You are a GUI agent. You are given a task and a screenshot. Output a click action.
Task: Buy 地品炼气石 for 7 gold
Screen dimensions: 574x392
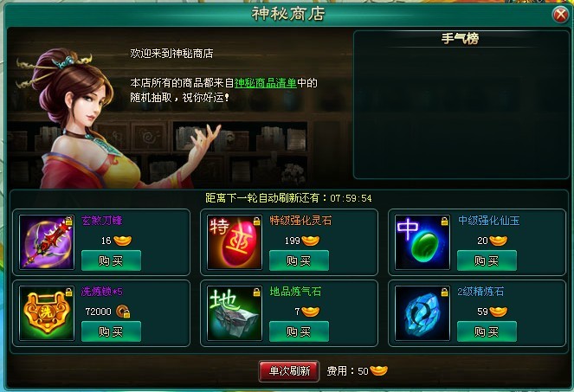click(x=299, y=331)
